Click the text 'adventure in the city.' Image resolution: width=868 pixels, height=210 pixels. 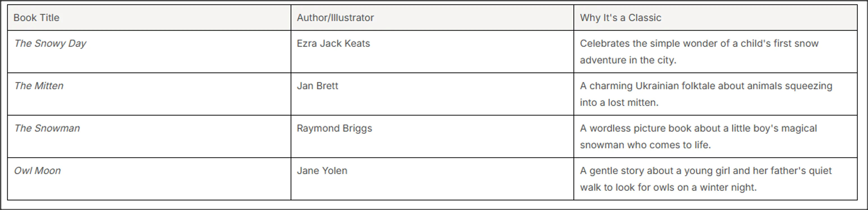[x=628, y=60]
